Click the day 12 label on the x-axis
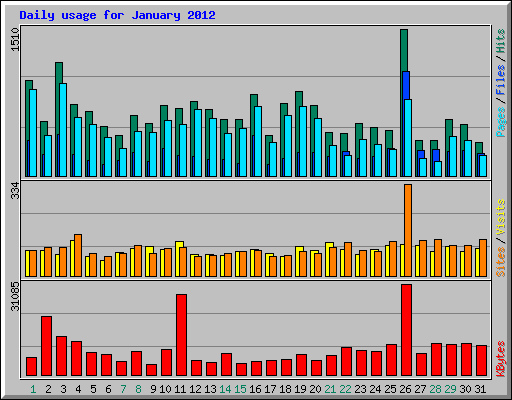 [195, 389]
